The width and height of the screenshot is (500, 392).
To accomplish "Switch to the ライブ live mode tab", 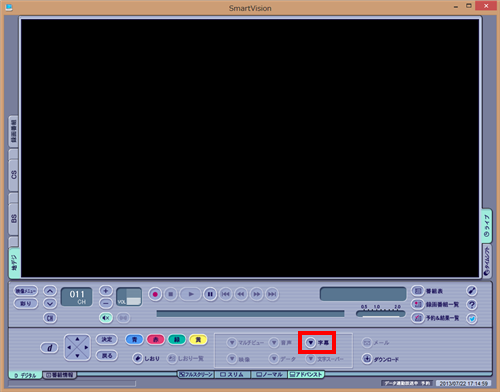I will point(487,226).
